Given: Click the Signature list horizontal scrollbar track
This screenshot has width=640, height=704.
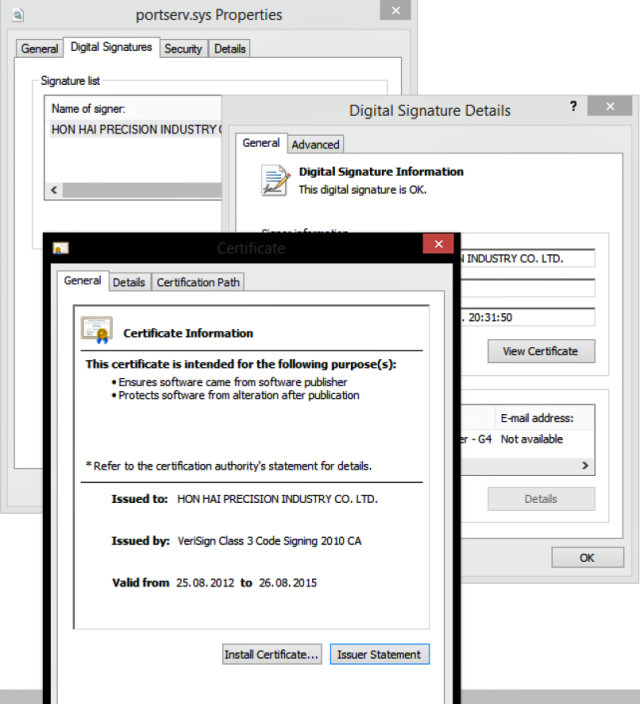Looking at the screenshot, I should (x=142, y=190).
